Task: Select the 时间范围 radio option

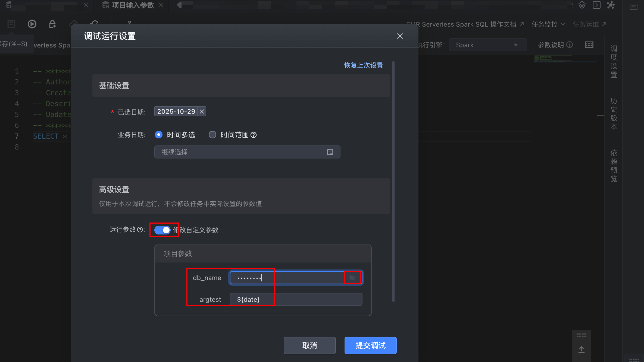Action: 212,135
